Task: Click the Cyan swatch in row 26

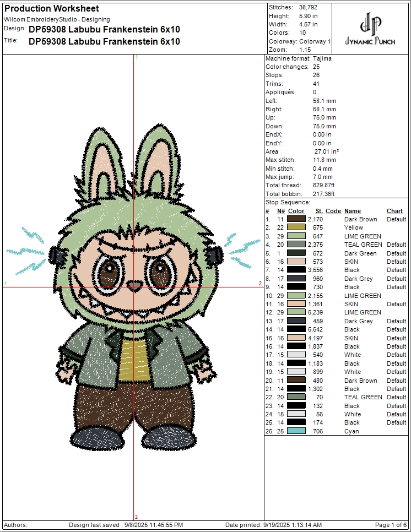Action: coord(296,431)
